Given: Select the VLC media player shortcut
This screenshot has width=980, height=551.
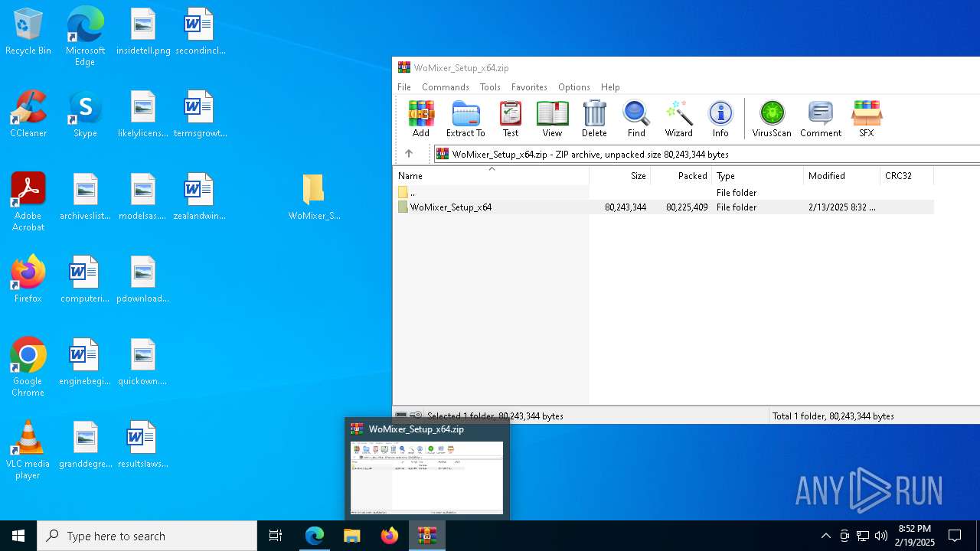Looking at the screenshot, I should 28,450.
